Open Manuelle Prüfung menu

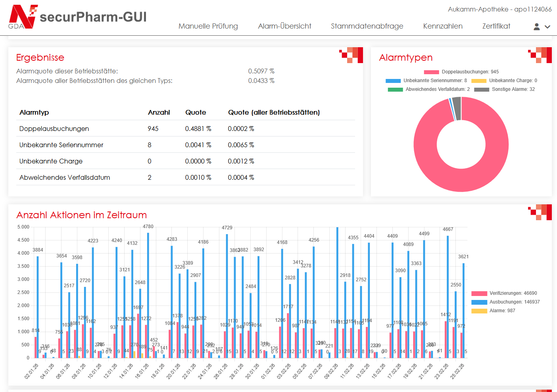click(x=208, y=26)
